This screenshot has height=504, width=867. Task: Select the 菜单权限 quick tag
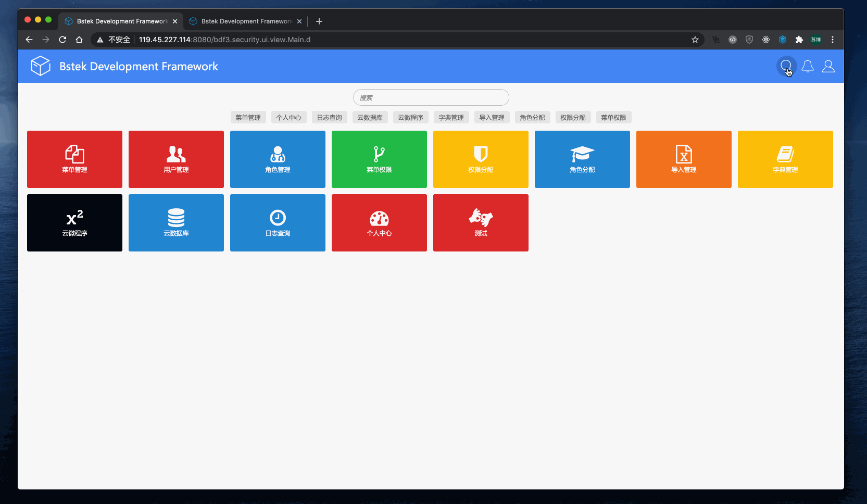click(614, 118)
